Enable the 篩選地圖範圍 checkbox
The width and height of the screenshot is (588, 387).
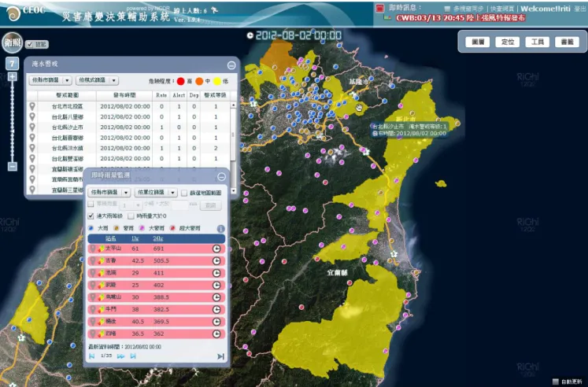[184, 193]
